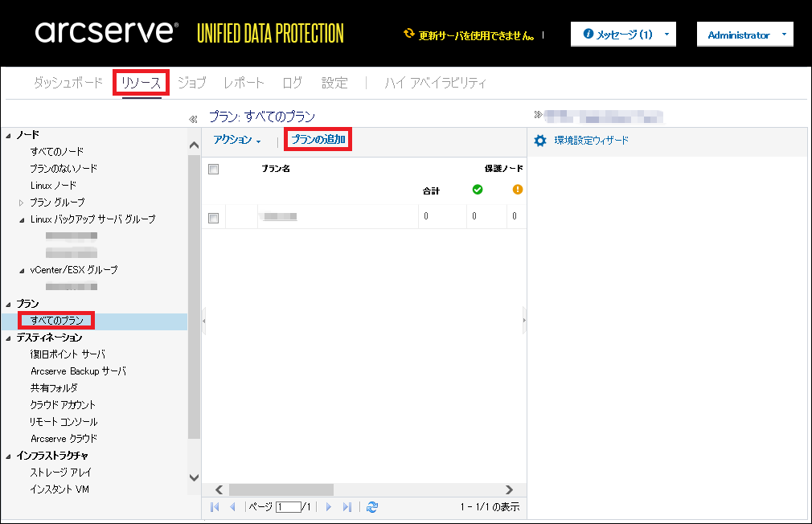The height and width of the screenshot is (524, 812).
Task: Collapse Linux バックアップ サーバ グループ node
Action: point(22,220)
